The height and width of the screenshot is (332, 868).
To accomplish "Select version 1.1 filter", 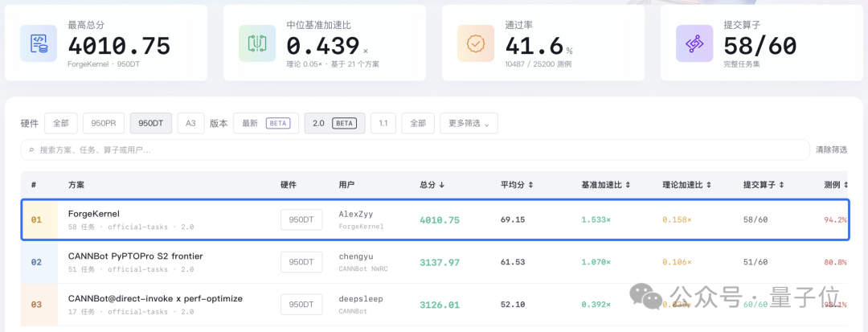I will 383,123.
